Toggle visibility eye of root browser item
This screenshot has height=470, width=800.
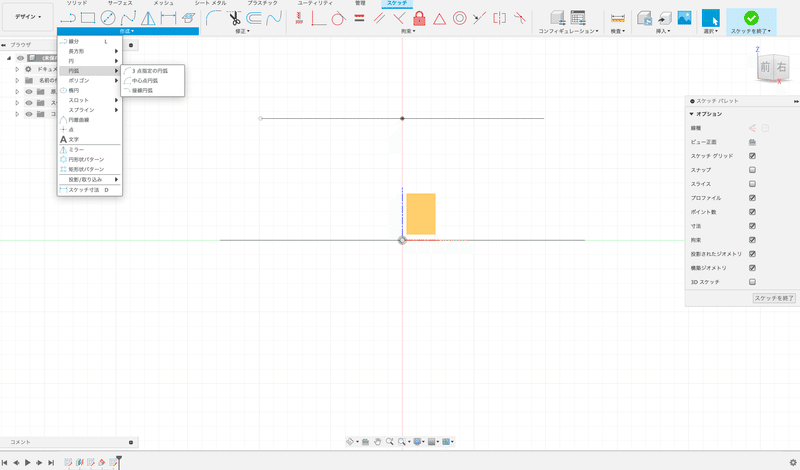click(20, 58)
